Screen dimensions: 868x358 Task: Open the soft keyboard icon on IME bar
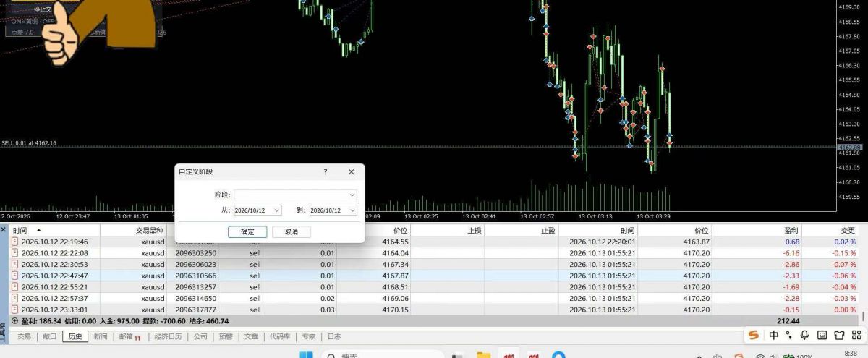[822, 335]
